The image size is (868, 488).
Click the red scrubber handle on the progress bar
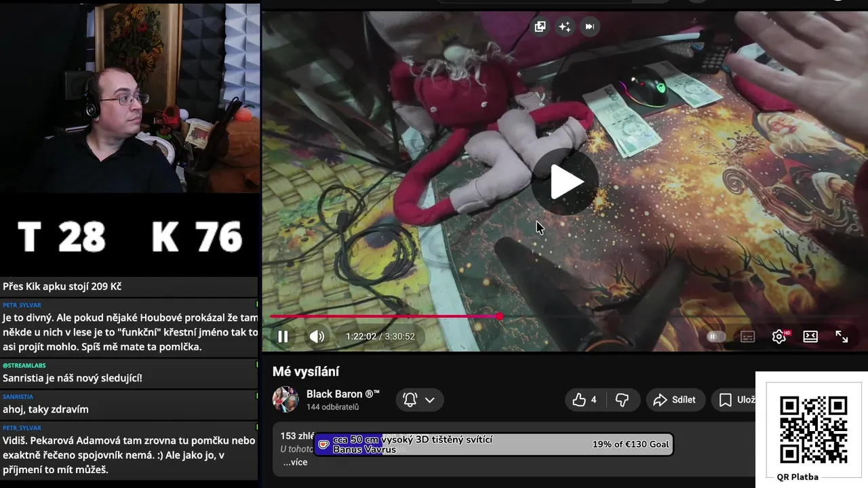coord(500,316)
